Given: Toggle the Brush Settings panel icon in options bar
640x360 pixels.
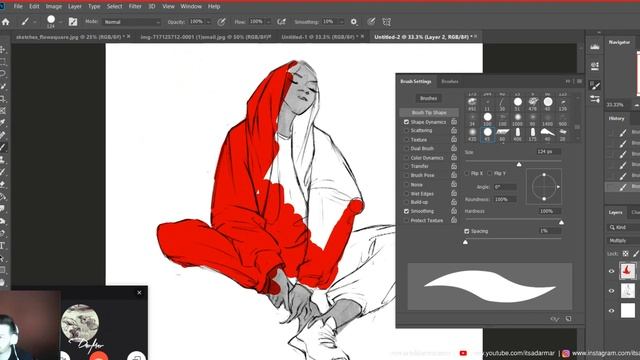Looking at the screenshot, I should pos(73,22).
